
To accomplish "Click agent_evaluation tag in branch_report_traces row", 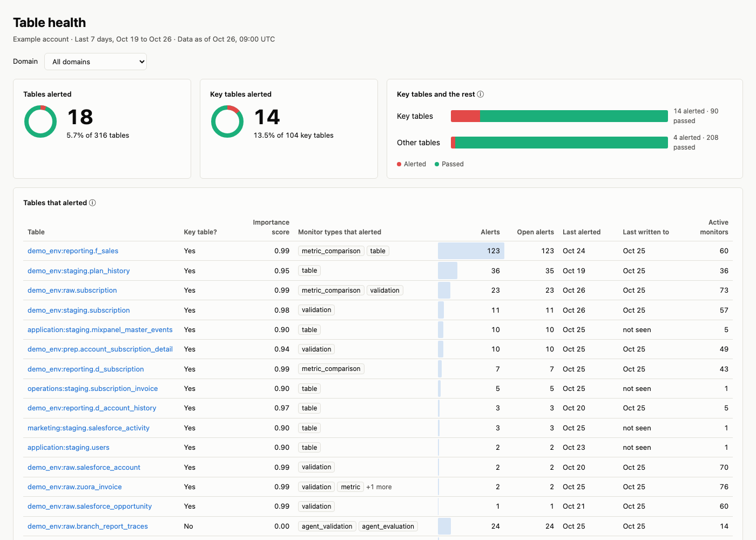I will (x=388, y=526).
